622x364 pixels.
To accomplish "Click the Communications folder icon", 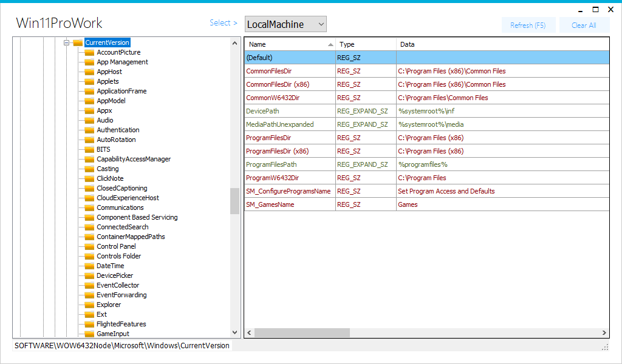I will pyautogui.click(x=90, y=207).
